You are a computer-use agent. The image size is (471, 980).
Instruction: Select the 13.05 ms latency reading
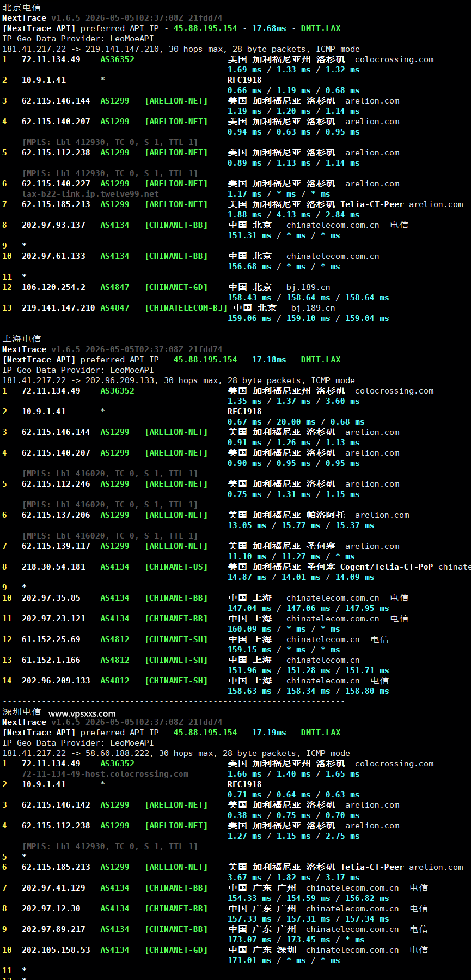point(247,525)
